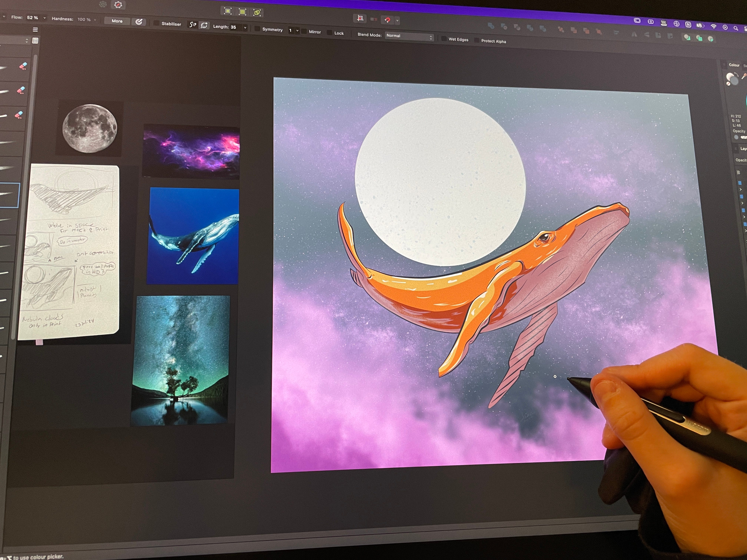Open the Blend Mode Normal dropdown
The width and height of the screenshot is (747, 560).
click(409, 36)
